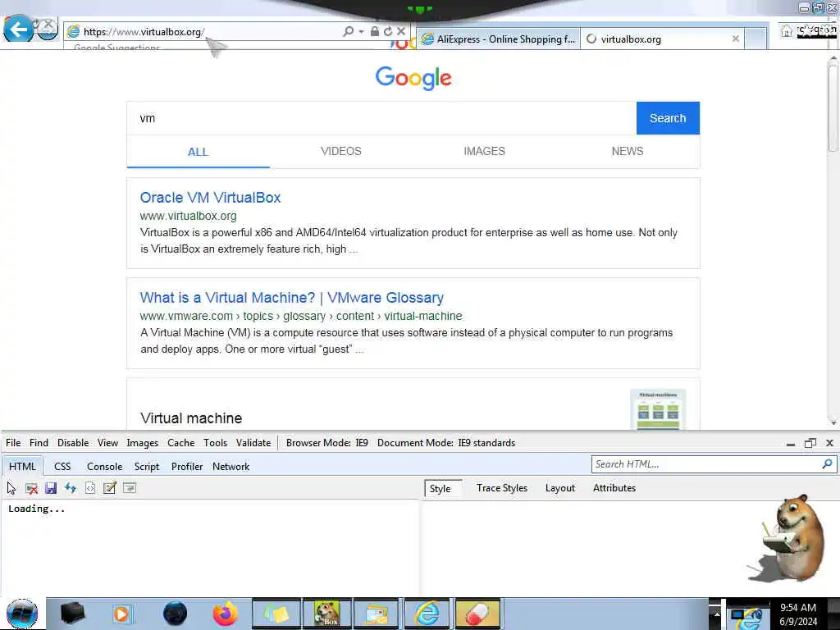Click the security lock icon in address bar
This screenshot has width=840, height=630.
pyautogui.click(x=375, y=31)
